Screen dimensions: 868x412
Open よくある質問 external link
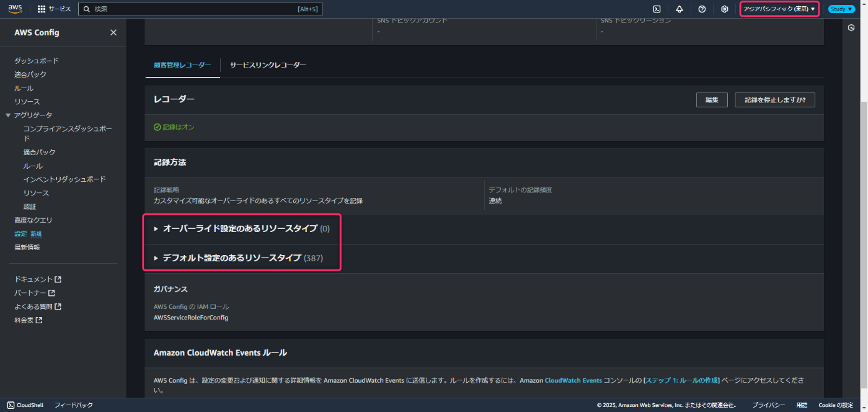tap(38, 307)
